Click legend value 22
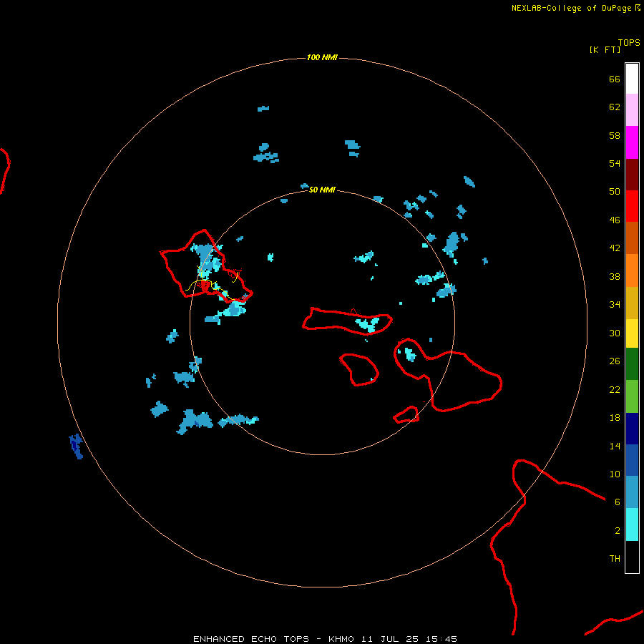The image size is (644, 644). pyautogui.click(x=615, y=390)
